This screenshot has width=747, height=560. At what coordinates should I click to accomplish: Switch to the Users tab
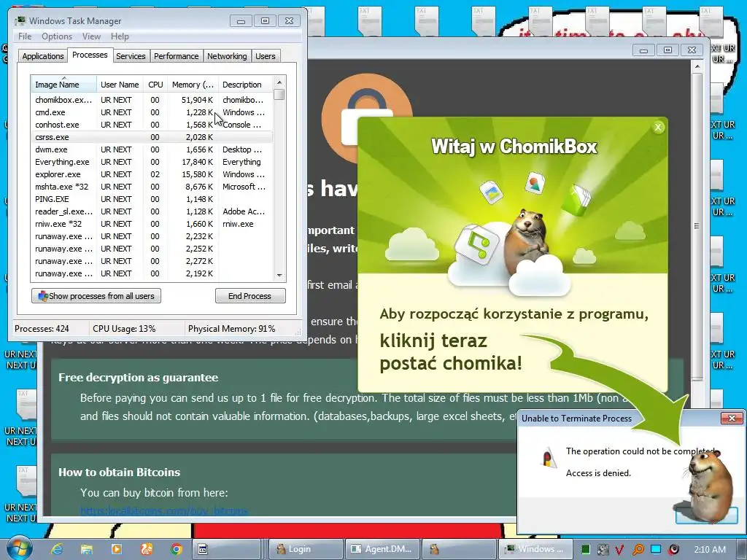(x=266, y=56)
